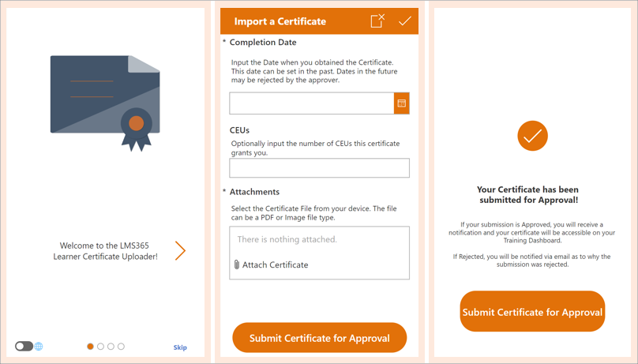Click the orange next arrow beside the welcome text

click(x=180, y=251)
